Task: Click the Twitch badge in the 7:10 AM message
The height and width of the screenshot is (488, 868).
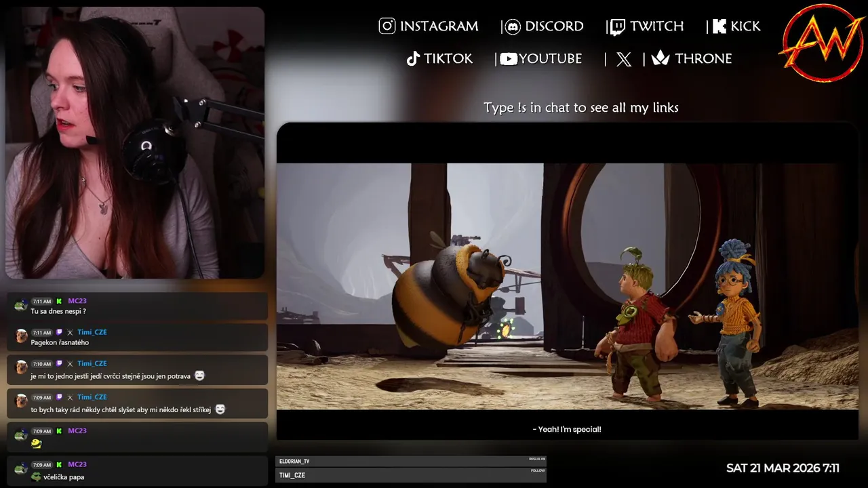Action: pyautogui.click(x=59, y=363)
